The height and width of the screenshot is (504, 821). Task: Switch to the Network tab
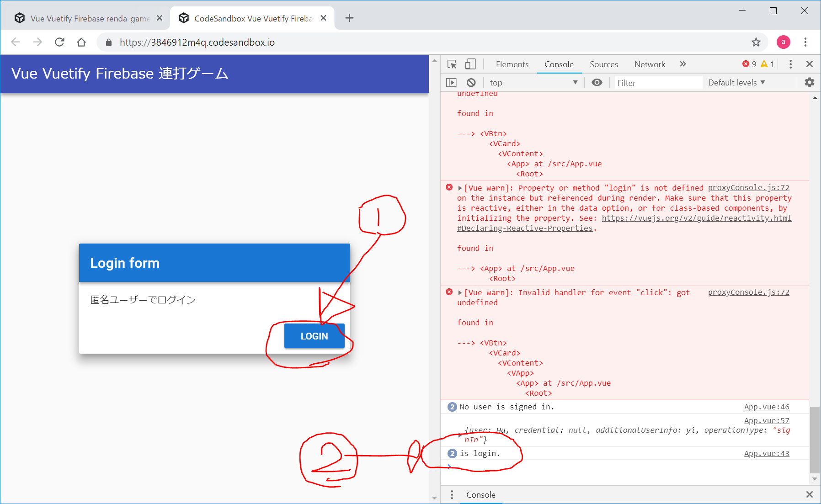click(650, 64)
